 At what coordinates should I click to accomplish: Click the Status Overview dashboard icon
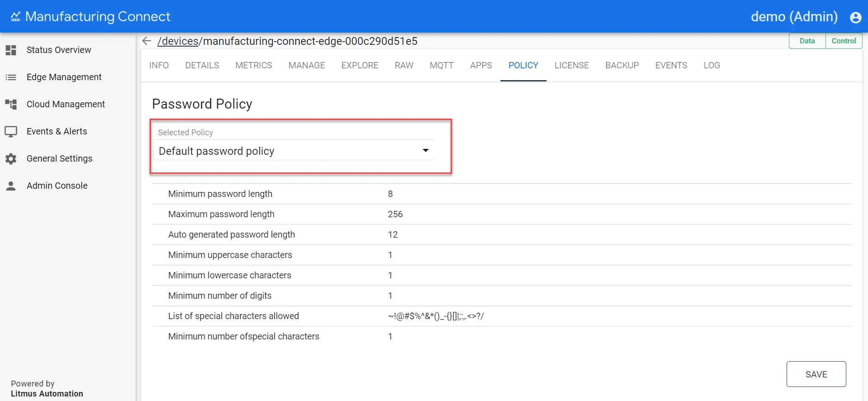tap(11, 50)
